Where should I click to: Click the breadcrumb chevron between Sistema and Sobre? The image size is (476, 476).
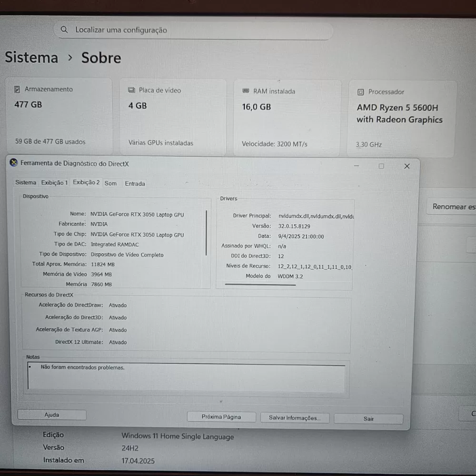(70, 58)
